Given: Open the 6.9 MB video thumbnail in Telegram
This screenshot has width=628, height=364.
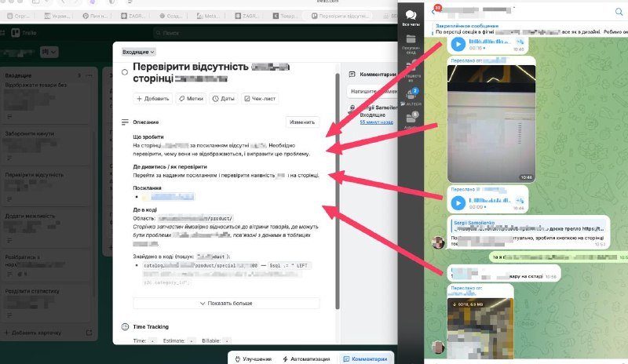Looking at the screenshot, I should point(480,329).
